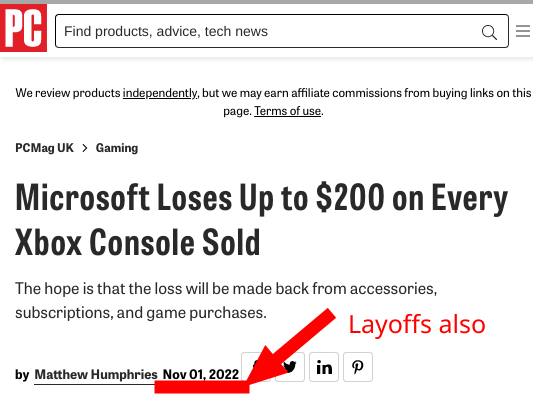Click the magnifying glass search icon
This screenshot has height=417, width=533.
click(x=489, y=32)
